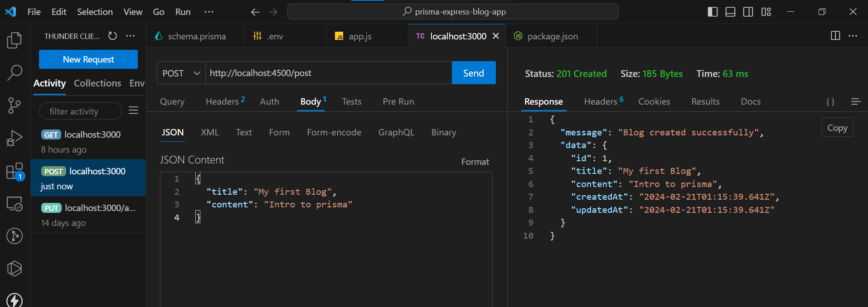Open the Thunder Client lightning icon
This screenshot has height=307, width=868.
15,300
